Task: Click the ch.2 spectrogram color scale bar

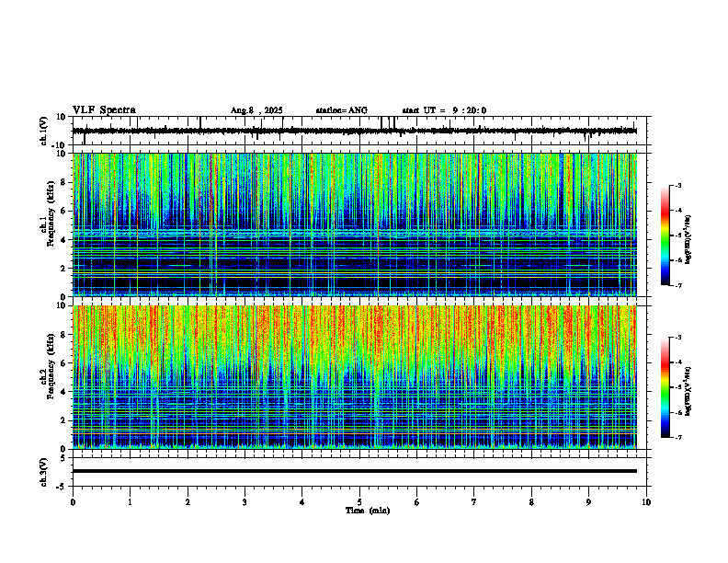Action: pyautogui.click(x=665, y=387)
